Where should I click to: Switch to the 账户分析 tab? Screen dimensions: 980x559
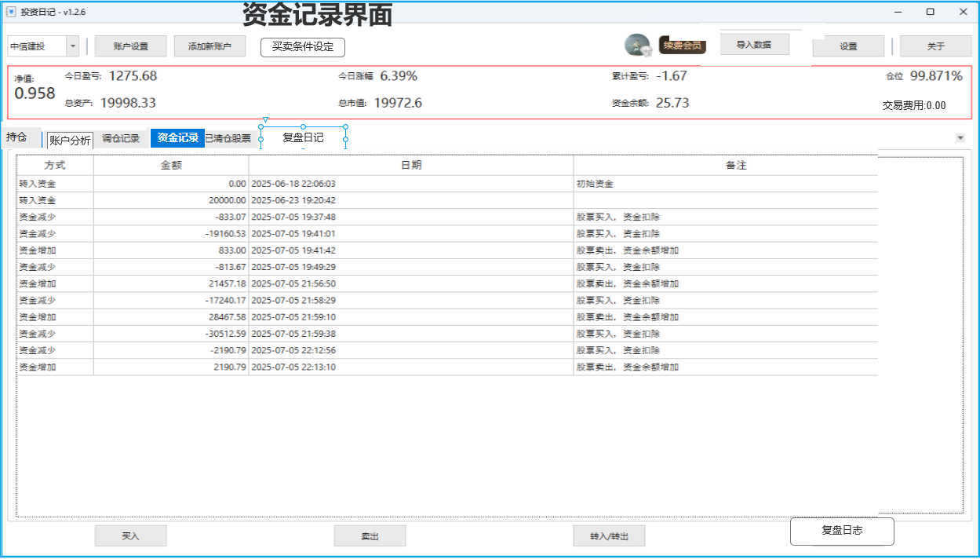(70, 137)
